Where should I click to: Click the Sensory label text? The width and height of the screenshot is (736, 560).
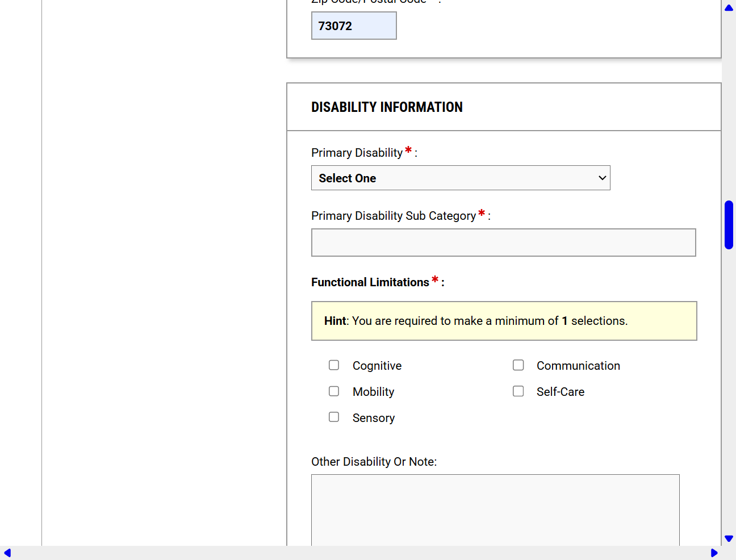[374, 418]
